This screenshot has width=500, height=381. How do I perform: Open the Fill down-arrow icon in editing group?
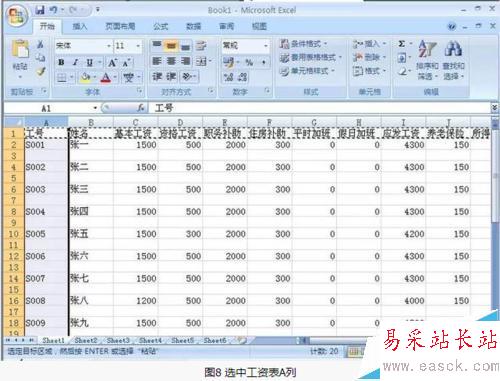tap(402, 58)
